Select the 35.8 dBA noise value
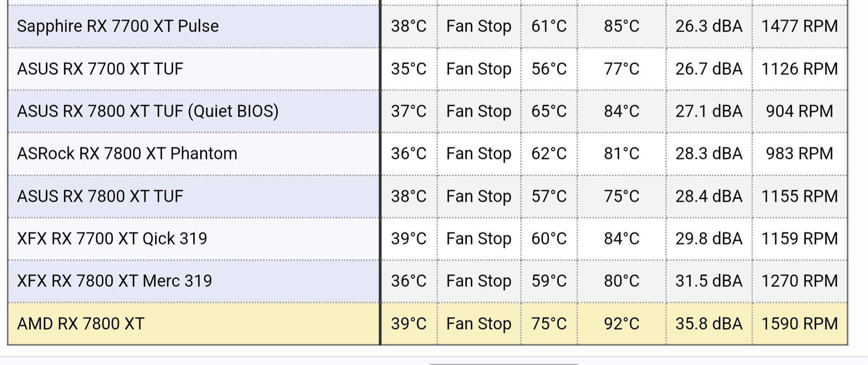 click(709, 324)
